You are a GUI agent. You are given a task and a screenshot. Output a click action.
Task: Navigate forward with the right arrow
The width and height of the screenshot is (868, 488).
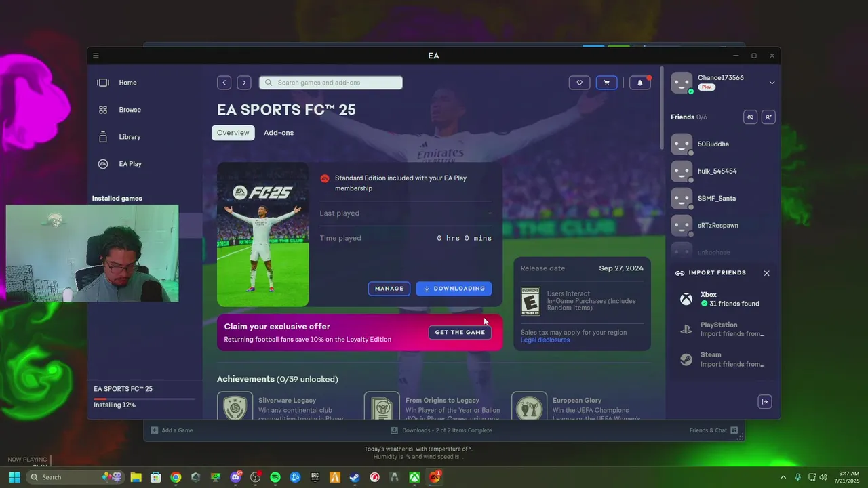point(244,83)
